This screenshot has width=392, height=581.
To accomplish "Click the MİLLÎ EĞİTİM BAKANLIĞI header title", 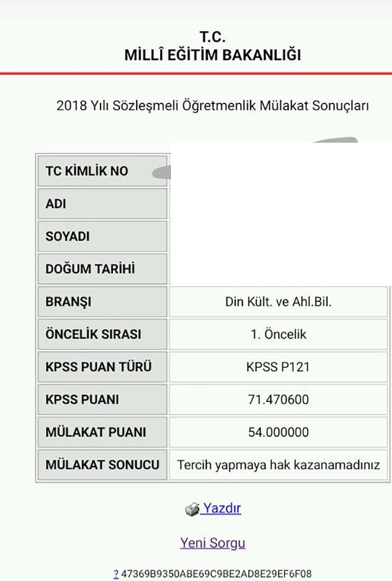I will (x=213, y=55).
